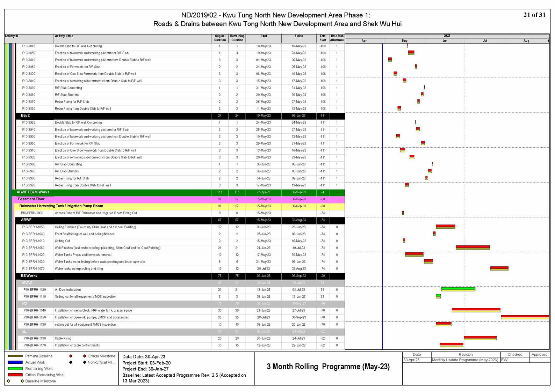
Task: Click 'Monthly Update Programme (May-2023)' revision cell
Action: [465, 360]
